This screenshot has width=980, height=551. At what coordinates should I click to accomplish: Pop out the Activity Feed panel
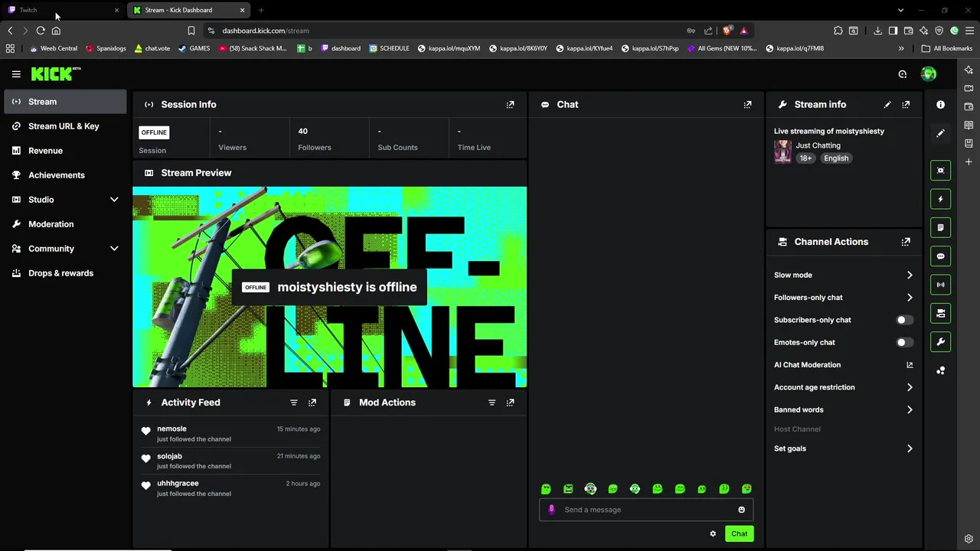click(x=312, y=403)
